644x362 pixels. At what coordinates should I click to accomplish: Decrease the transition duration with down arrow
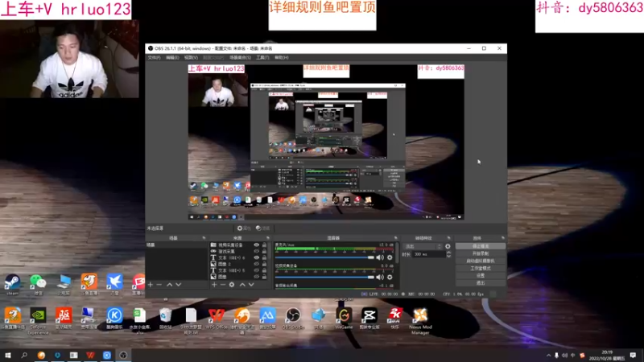448,256
